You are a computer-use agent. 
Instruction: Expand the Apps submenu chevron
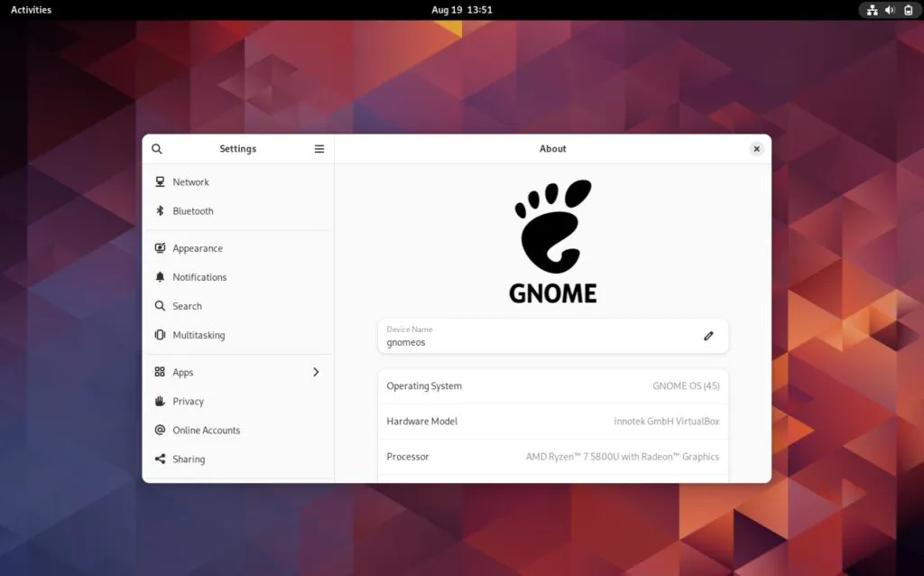coord(316,372)
